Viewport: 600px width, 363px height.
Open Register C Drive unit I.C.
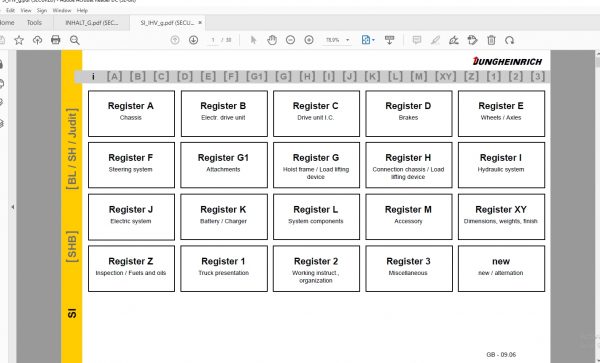click(316, 114)
